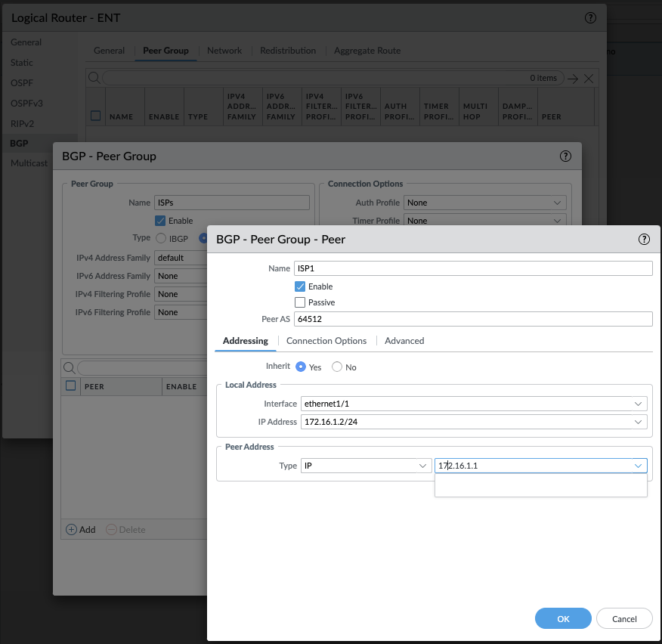Click search icon in Logical Router peer group list

(94, 78)
